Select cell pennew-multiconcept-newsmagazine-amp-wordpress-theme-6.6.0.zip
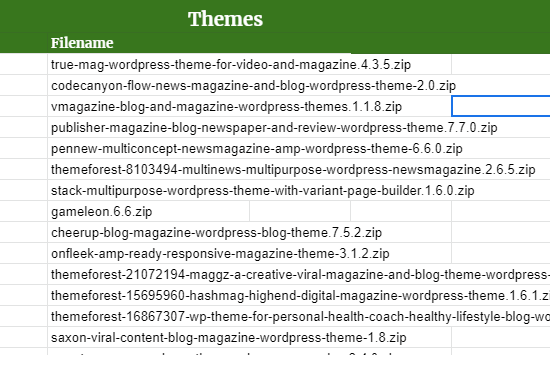The height and width of the screenshot is (371, 550). pyautogui.click(x=256, y=149)
